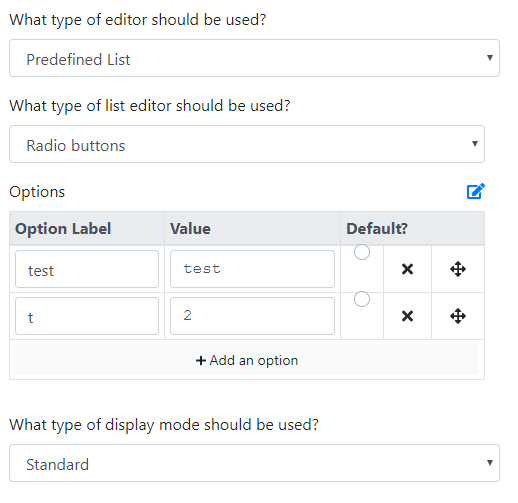This screenshot has width=518, height=503.
Task: Focus the 'test' option label field
Action: click(87, 269)
